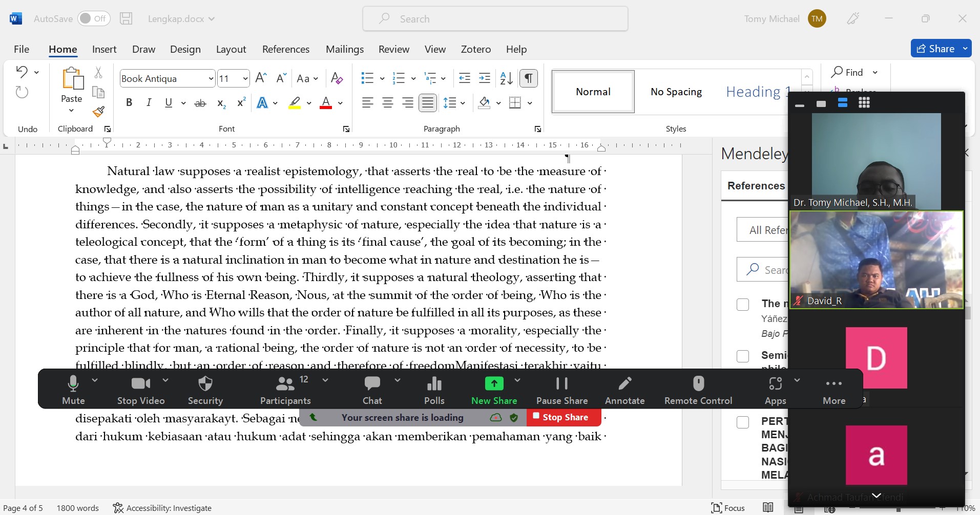Click Clear All Formatting icon
The image size is (980, 515).
pyautogui.click(x=337, y=78)
